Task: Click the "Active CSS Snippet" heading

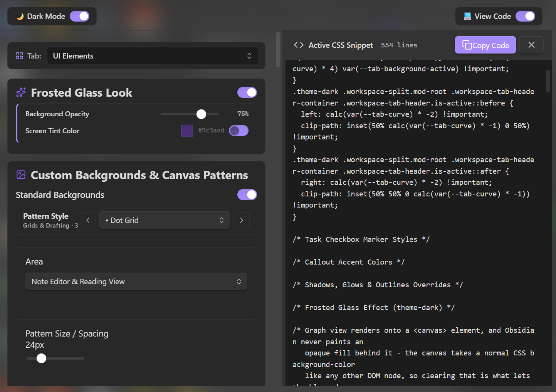Action: [x=341, y=45]
